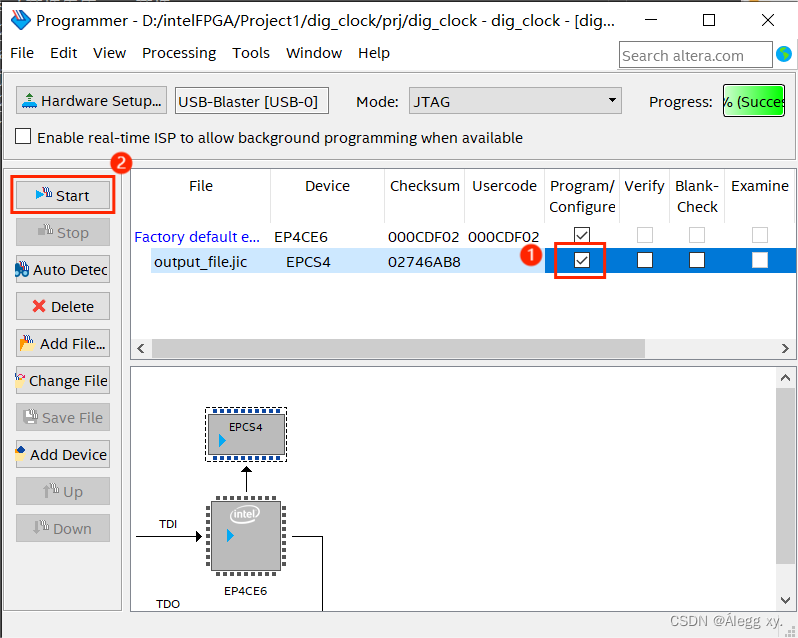Click the chain diagram vertical scrollbar thumb
The height and width of the screenshot is (638, 798).
click(x=785, y=476)
